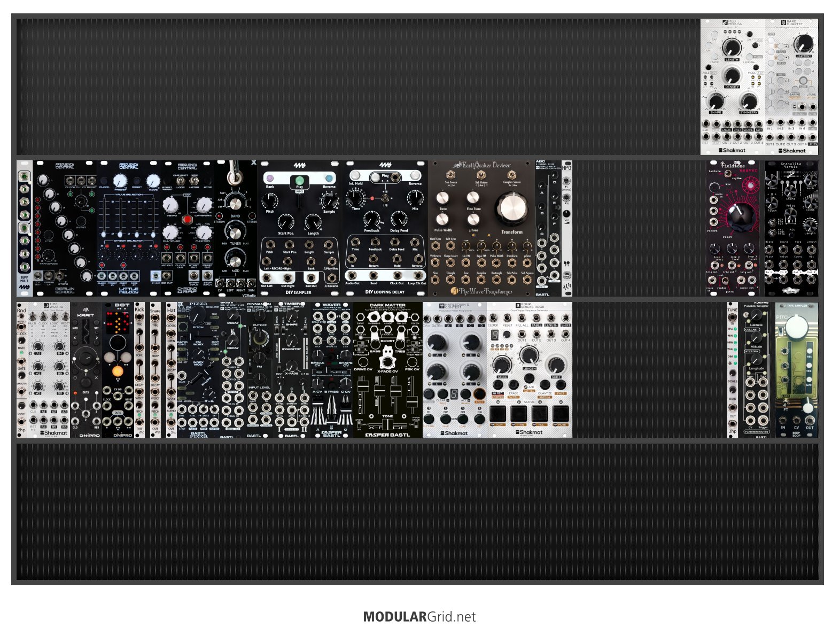The height and width of the screenshot is (628, 840).
Task: Click the Wave Transformer Tune knob
Action: point(442,198)
